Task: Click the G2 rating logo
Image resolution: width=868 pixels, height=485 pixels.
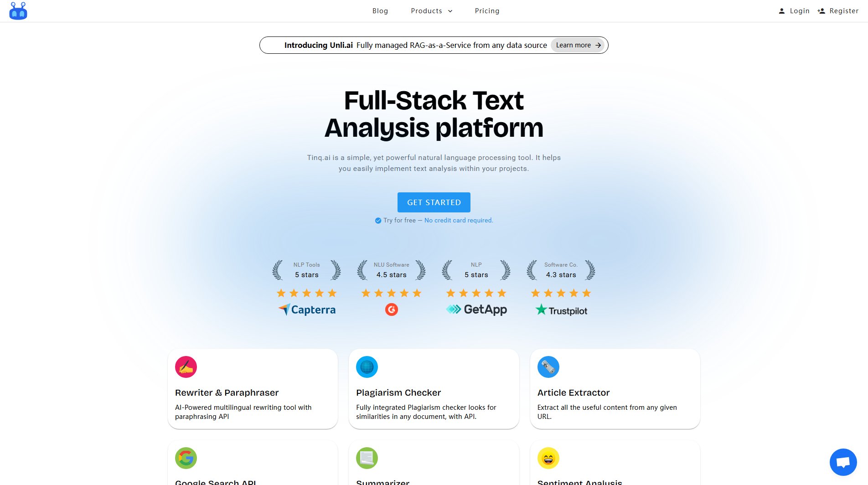Action: tap(392, 309)
